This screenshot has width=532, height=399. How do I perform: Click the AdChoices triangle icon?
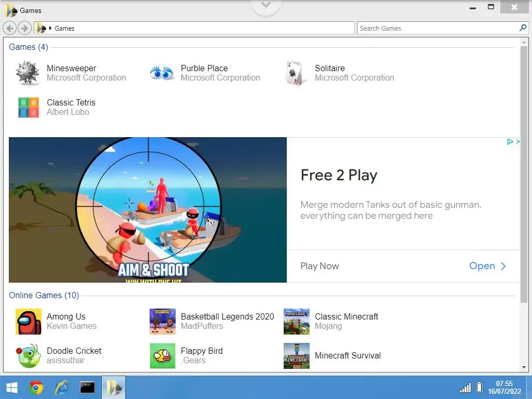pyautogui.click(x=510, y=141)
